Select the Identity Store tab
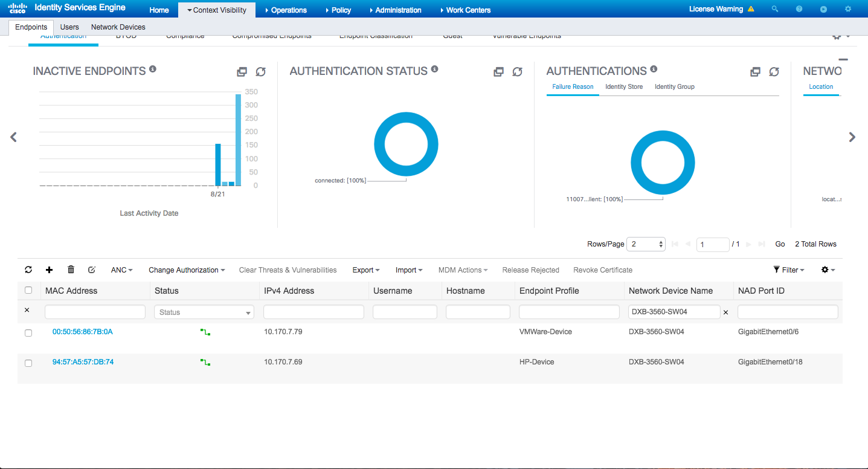868x469 pixels. 624,87
